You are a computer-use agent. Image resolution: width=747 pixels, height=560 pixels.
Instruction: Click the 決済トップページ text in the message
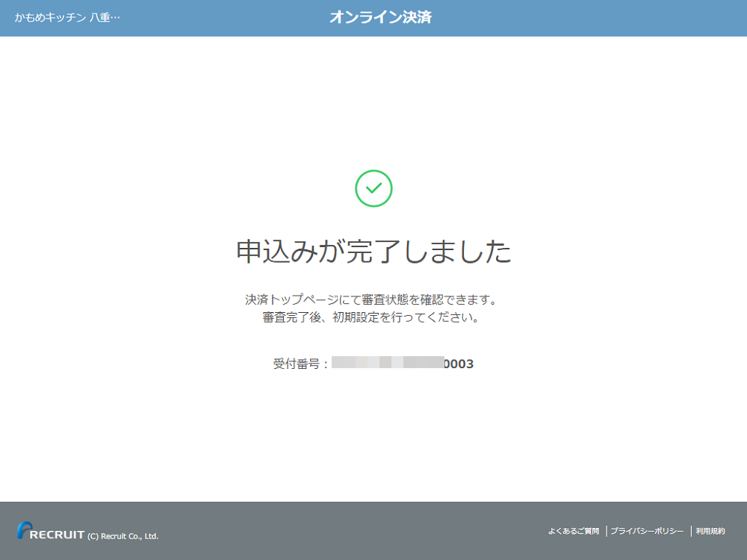[291, 299]
